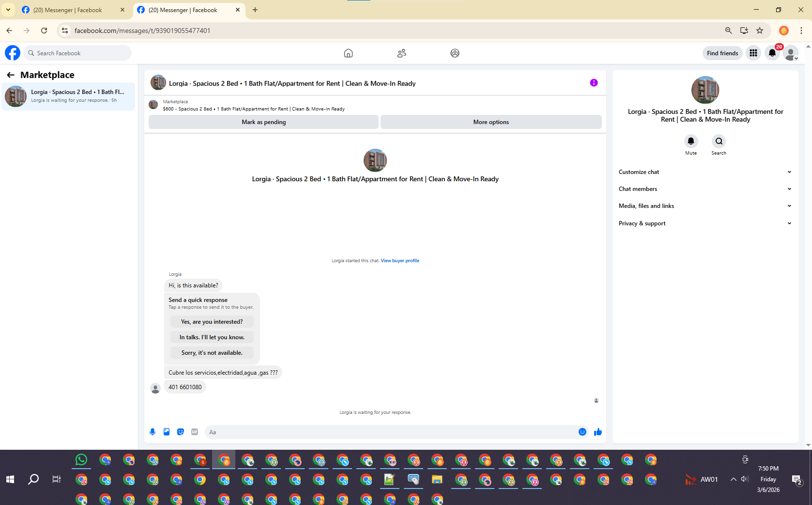Attach a file with image icon
The width and height of the screenshot is (812, 505).
[x=167, y=432]
